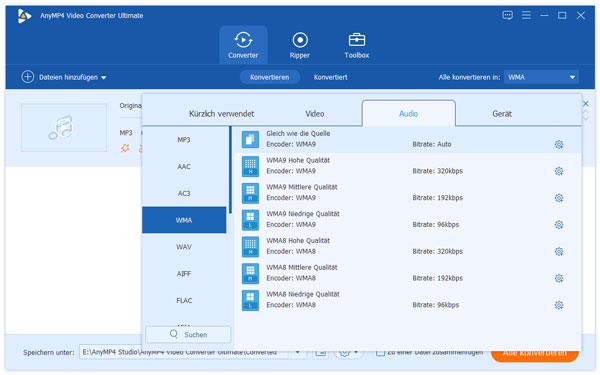Click the music file thumbnail

64,127
